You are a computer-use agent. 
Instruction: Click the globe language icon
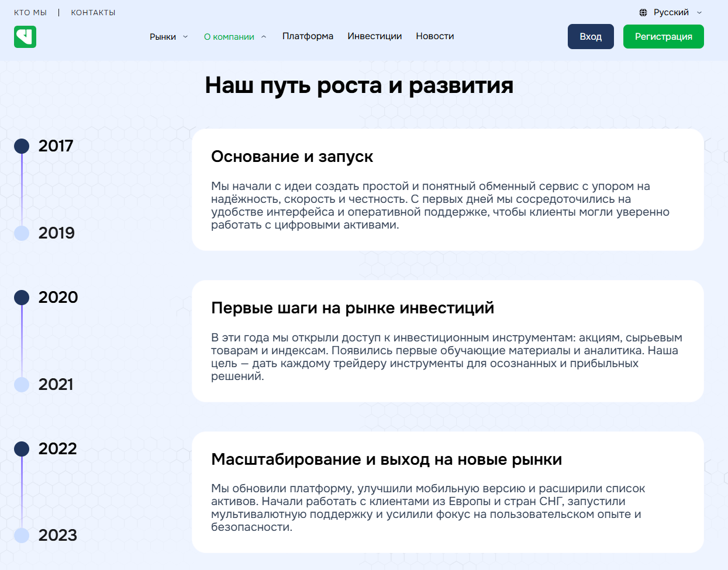(x=643, y=12)
